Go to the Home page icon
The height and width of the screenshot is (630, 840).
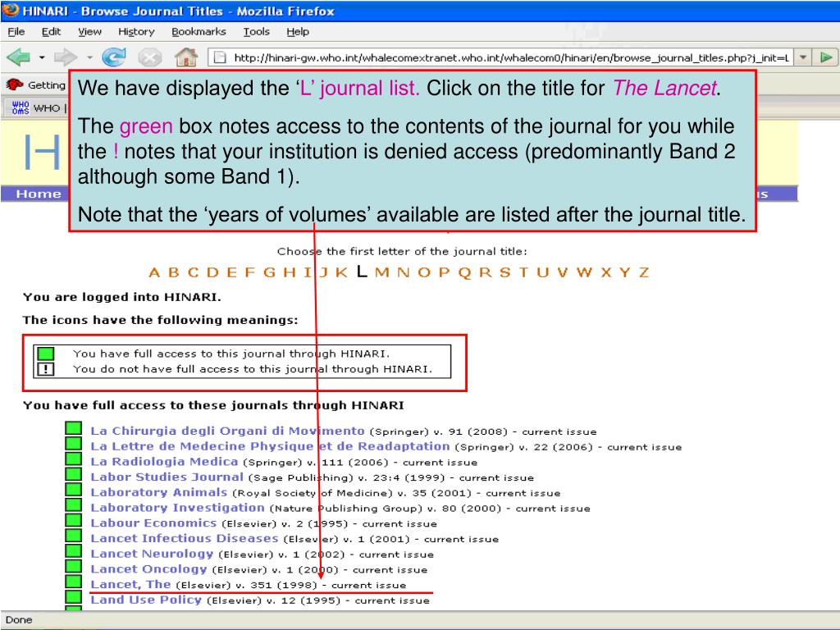point(186,57)
